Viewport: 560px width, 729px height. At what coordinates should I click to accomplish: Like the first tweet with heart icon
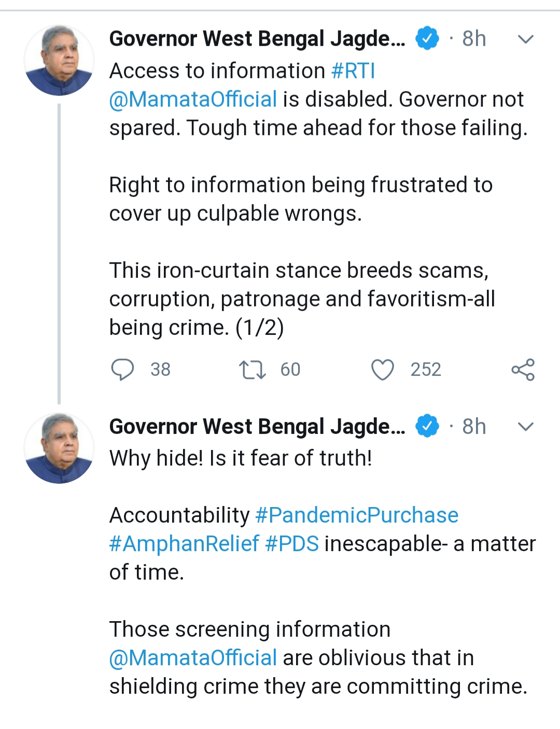coord(383,370)
